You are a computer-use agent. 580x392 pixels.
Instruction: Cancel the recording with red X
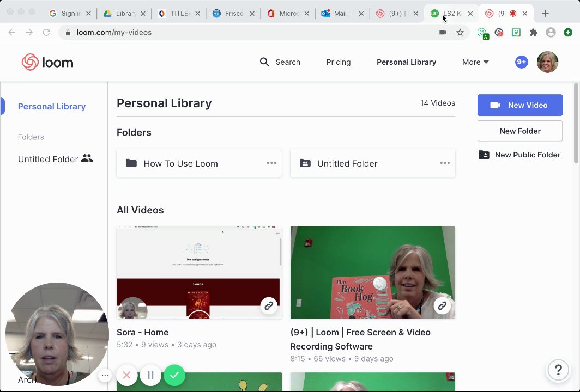point(126,375)
